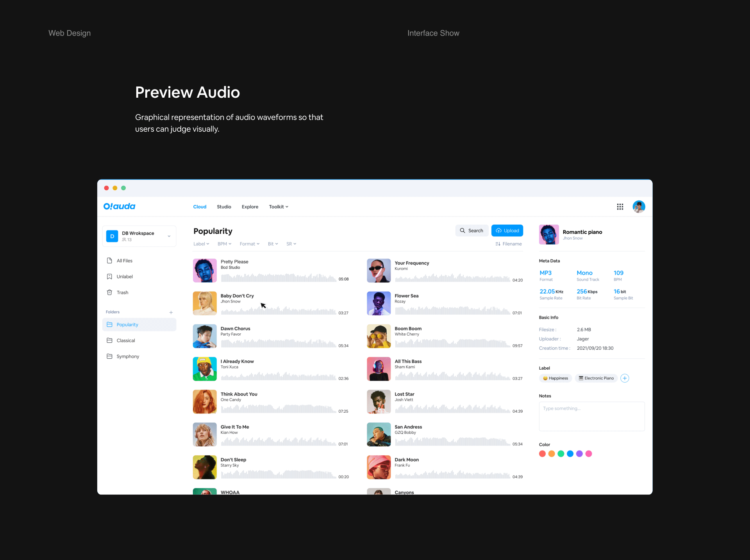Click Boom Boom cover thumbnail

pos(379,336)
